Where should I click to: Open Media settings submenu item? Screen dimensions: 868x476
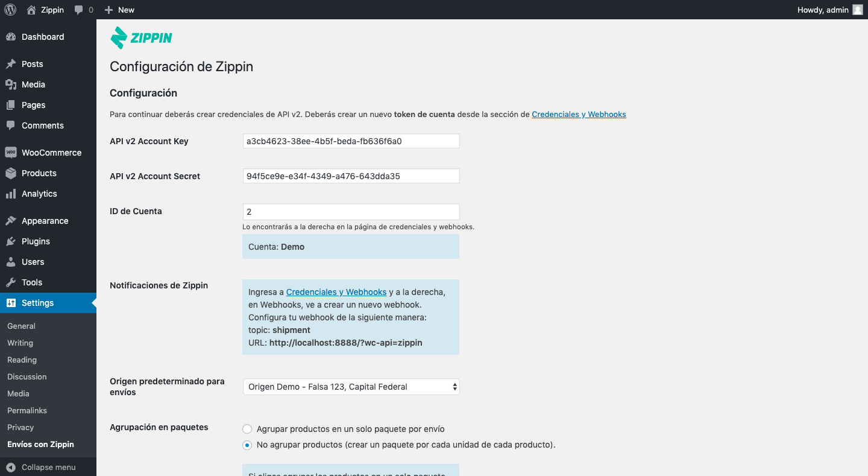pyautogui.click(x=18, y=393)
